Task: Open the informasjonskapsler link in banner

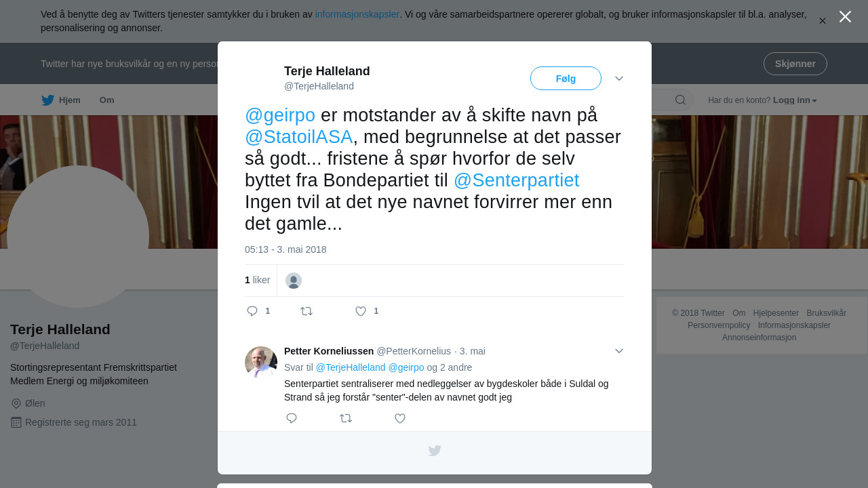Action: coord(357,14)
